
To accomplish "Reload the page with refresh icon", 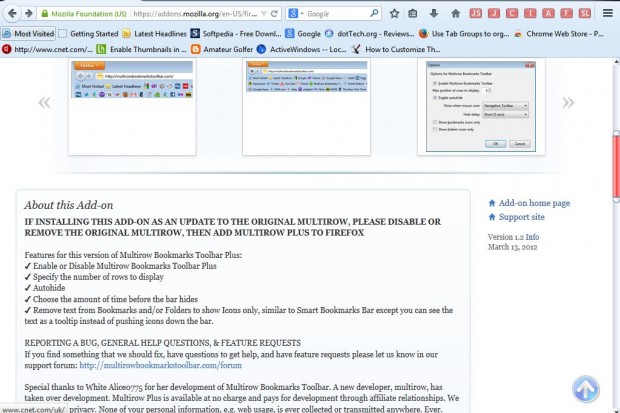I will (274, 14).
